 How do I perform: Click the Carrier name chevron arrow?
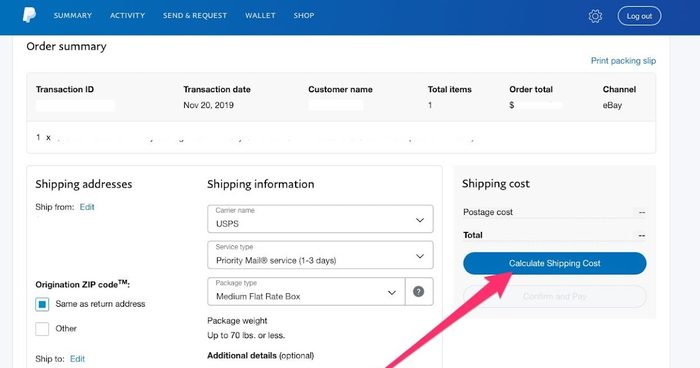pyautogui.click(x=420, y=220)
